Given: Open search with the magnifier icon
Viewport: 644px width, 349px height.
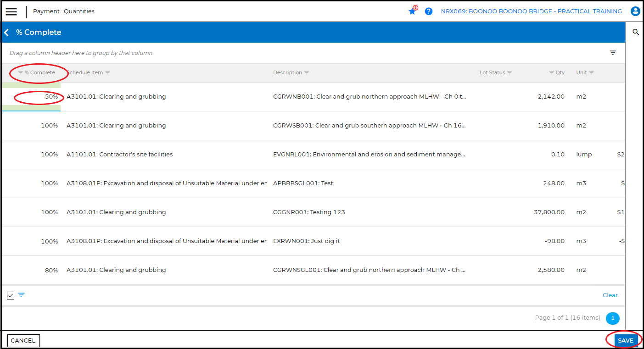Looking at the screenshot, I should [x=636, y=32].
